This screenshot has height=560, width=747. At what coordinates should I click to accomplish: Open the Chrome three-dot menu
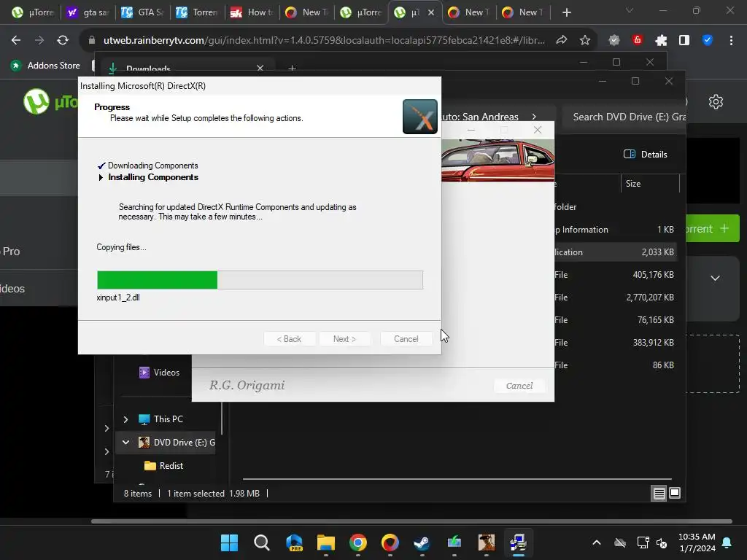click(731, 41)
